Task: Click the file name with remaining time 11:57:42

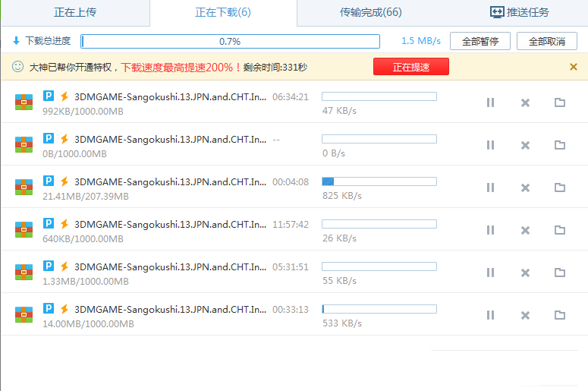Action: point(170,225)
